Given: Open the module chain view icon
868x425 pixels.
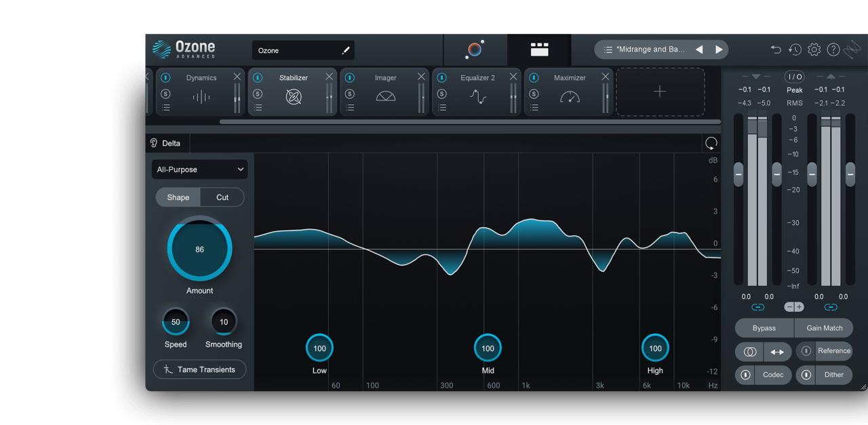Looking at the screenshot, I should pos(539,49).
